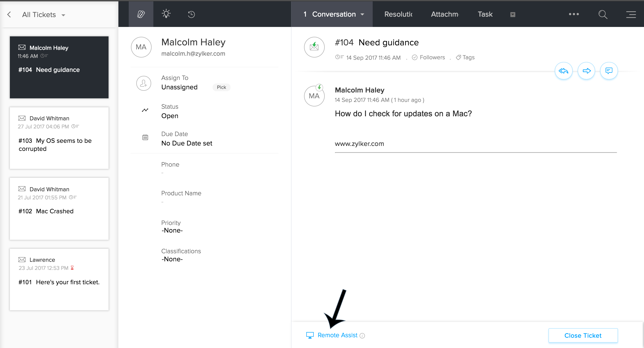Click the Pick agent assignment button
The width and height of the screenshot is (644, 348).
[x=221, y=87]
